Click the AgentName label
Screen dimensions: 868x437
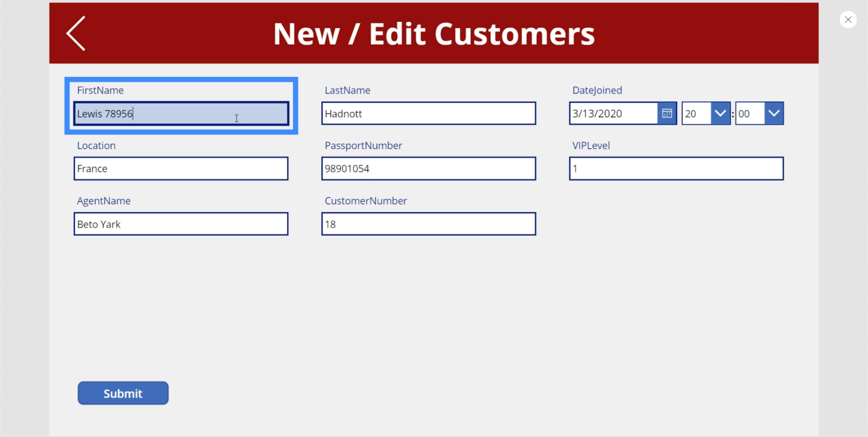click(x=103, y=201)
